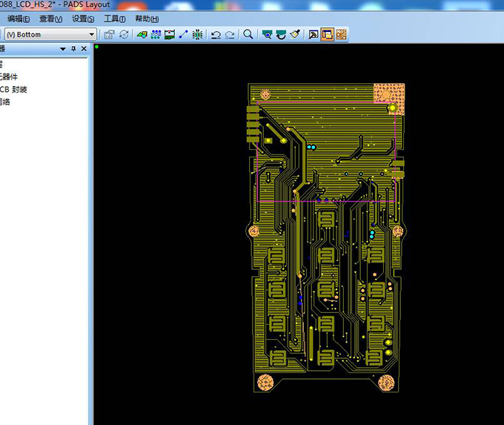Close the project explorer panel
This screenshot has height=425, width=504.
84,48
